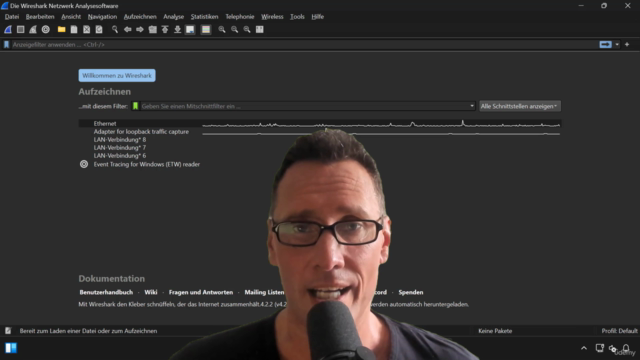Open the Statistiken menu
Viewport: 640px width, 360px height.
(x=204, y=17)
